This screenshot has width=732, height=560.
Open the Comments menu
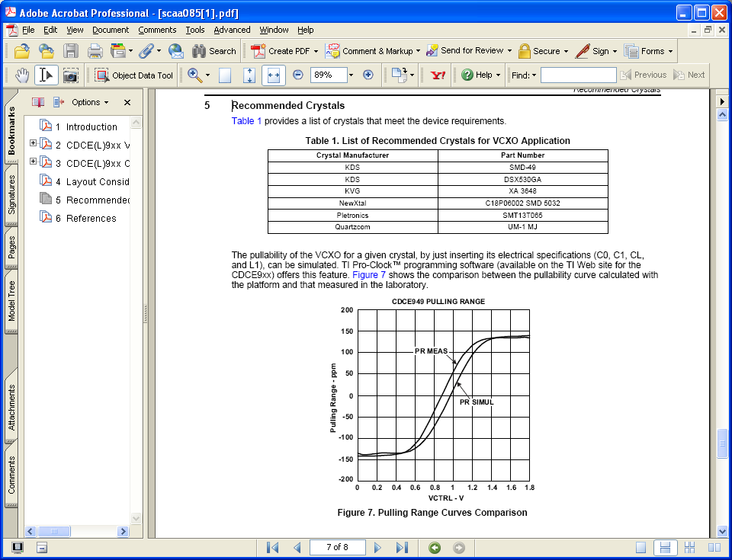coord(157,30)
